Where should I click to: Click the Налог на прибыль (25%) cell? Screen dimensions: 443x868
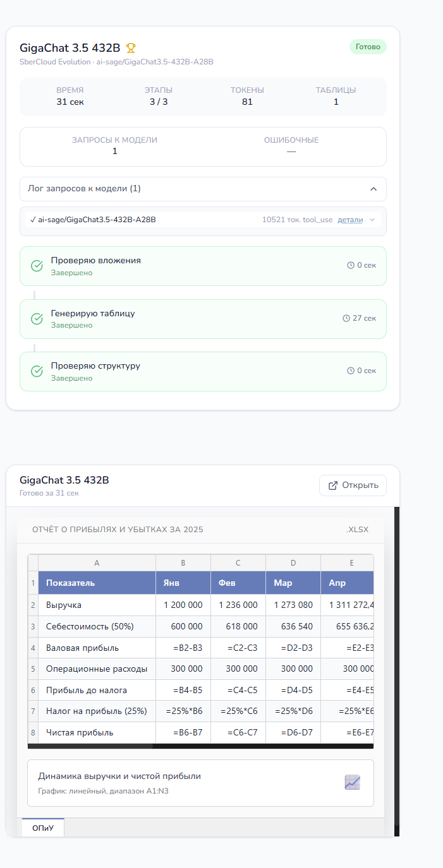click(97, 711)
